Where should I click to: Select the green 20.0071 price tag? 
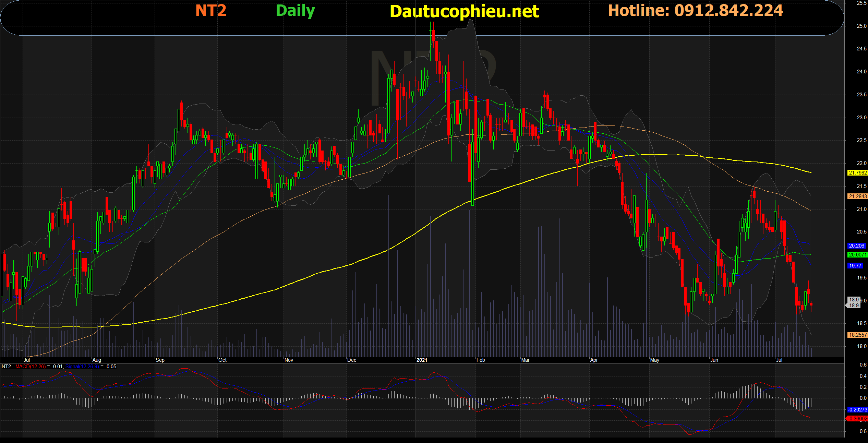[x=857, y=255]
